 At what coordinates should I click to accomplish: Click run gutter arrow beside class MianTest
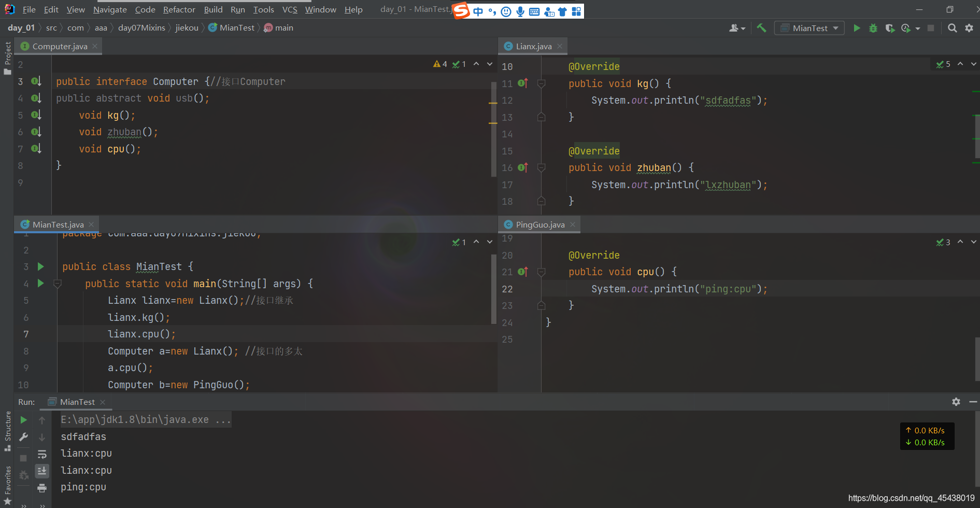[40, 266]
